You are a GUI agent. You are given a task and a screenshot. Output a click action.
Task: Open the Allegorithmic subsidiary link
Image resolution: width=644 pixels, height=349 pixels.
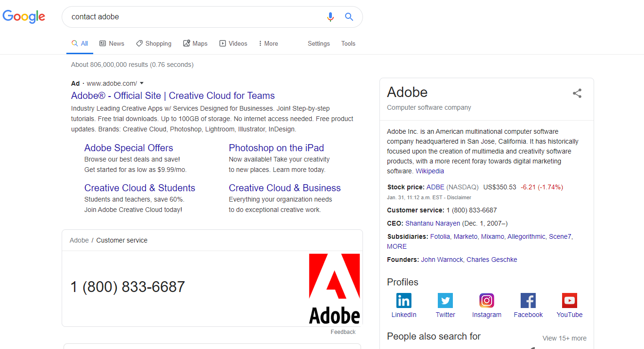pyautogui.click(x=526, y=236)
